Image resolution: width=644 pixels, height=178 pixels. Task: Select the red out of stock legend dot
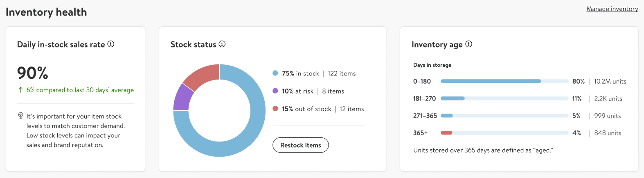(275, 108)
